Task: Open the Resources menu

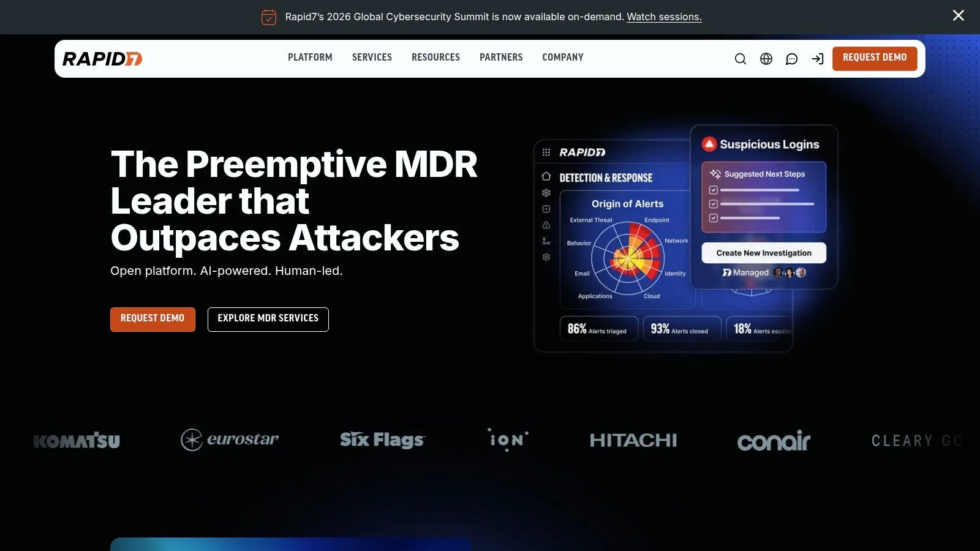Action: [435, 57]
